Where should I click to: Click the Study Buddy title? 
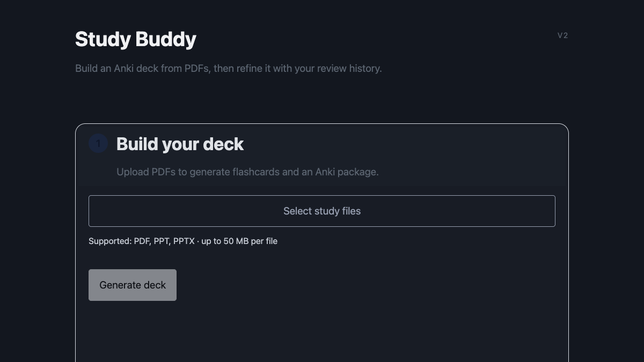(x=135, y=39)
